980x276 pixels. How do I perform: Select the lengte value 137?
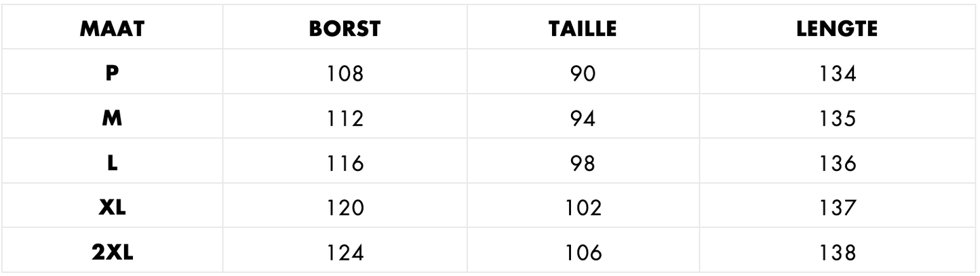click(x=837, y=208)
